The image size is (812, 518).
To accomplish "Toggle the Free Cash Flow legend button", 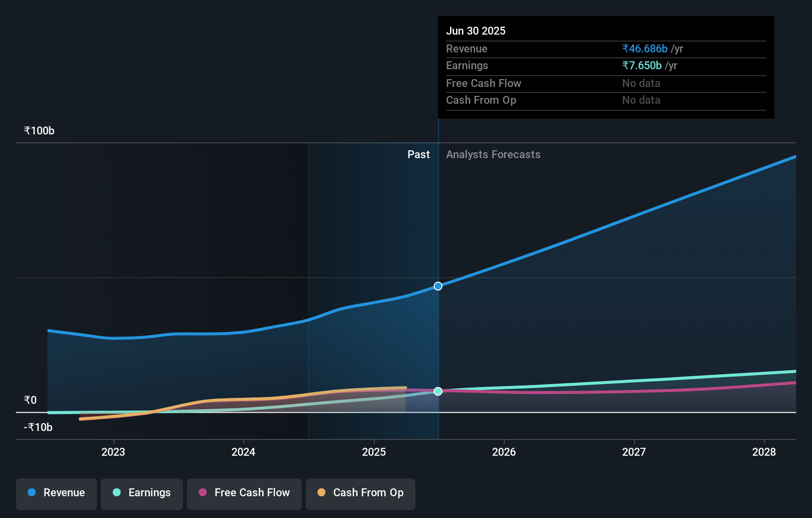I will click(244, 493).
